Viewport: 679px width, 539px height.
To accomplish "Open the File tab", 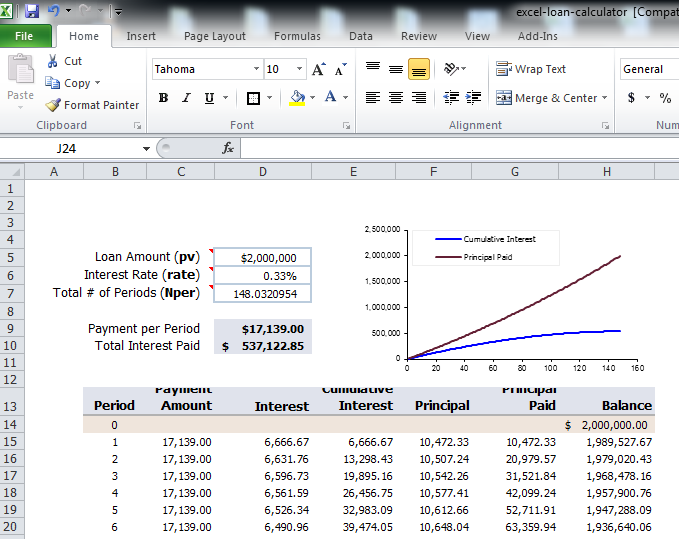I will pos(25,36).
